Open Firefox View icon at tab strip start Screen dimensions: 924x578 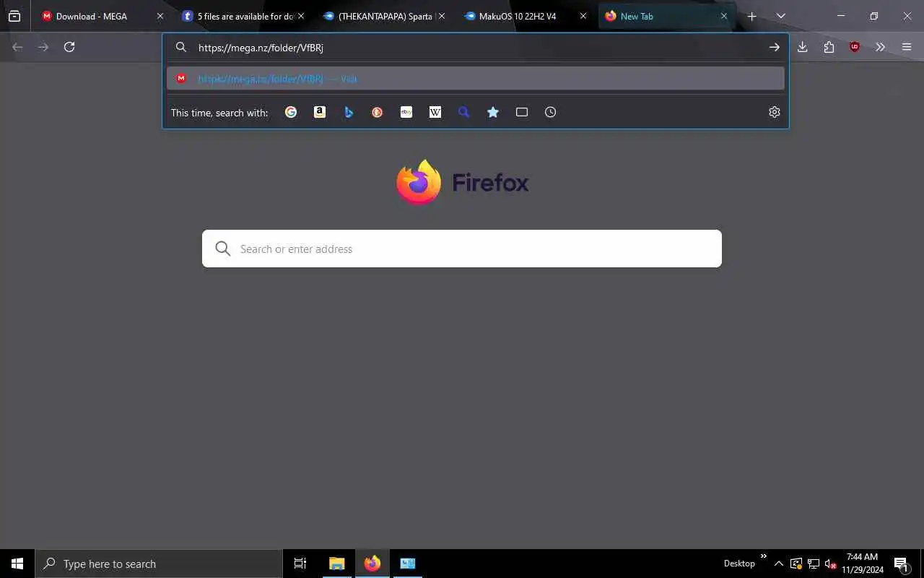[14, 16]
